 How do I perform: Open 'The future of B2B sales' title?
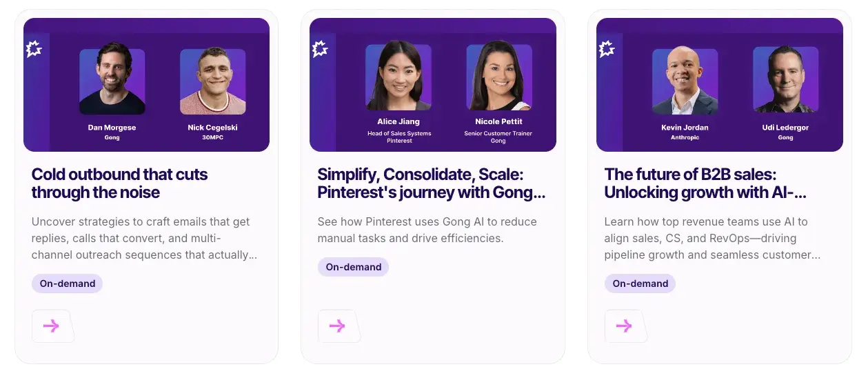click(705, 183)
